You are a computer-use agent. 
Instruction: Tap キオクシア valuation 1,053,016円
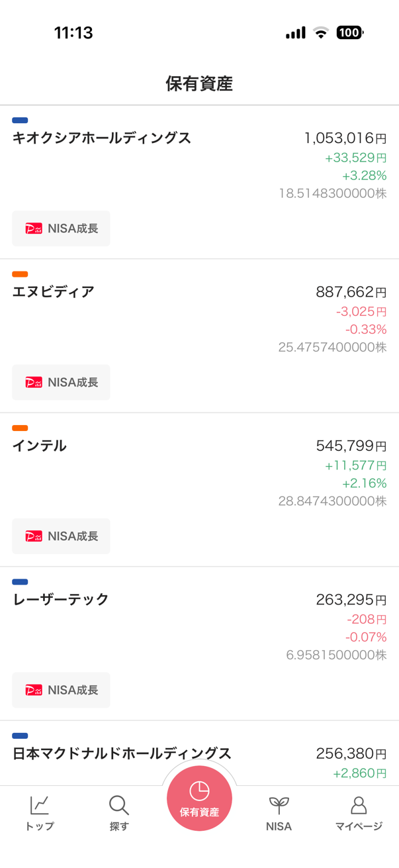click(x=345, y=138)
